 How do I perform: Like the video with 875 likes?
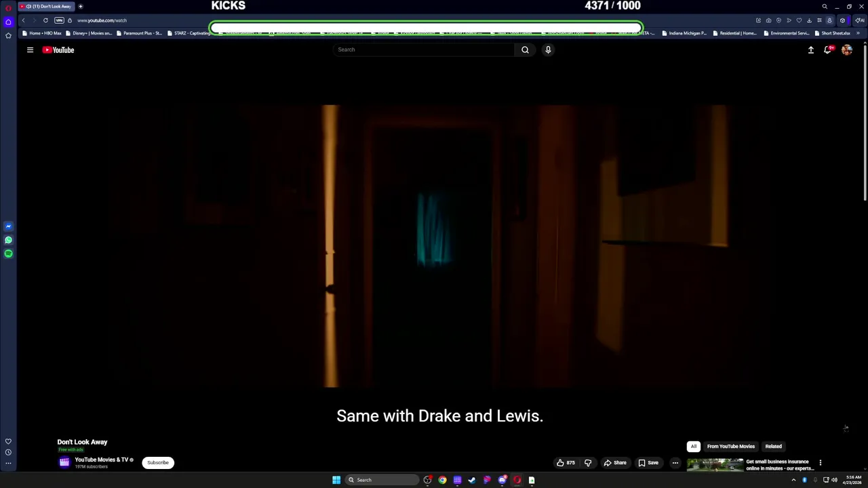[566, 463]
